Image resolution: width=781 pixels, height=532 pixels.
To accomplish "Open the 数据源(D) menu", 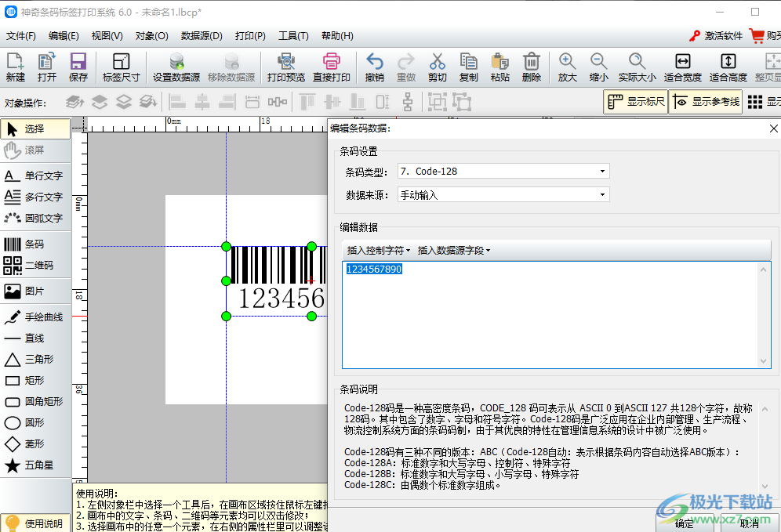I will [x=202, y=36].
